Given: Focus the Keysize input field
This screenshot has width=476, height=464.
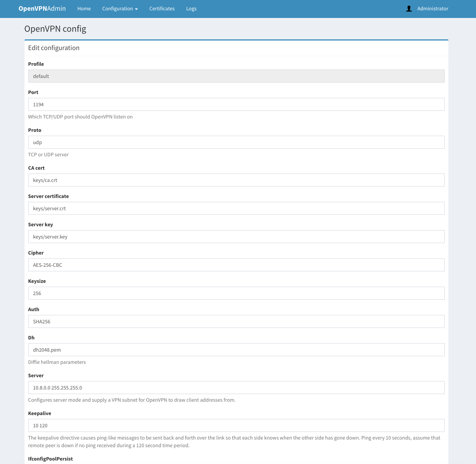Looking at the screenshot, I should (236, 293).
